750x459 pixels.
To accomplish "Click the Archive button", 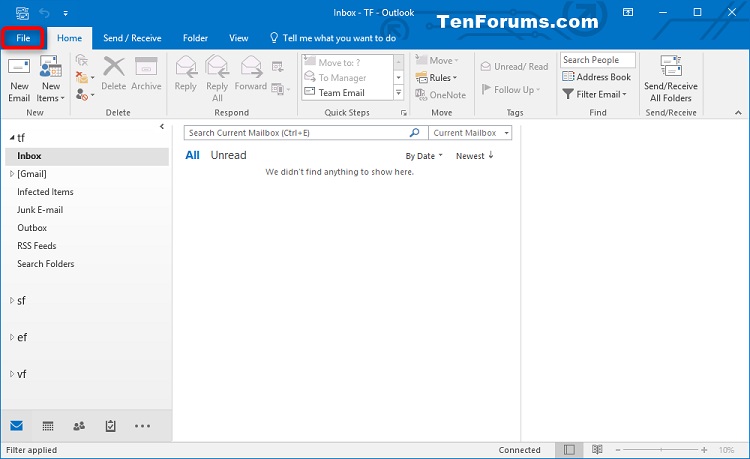I will [x=146, y=74].
